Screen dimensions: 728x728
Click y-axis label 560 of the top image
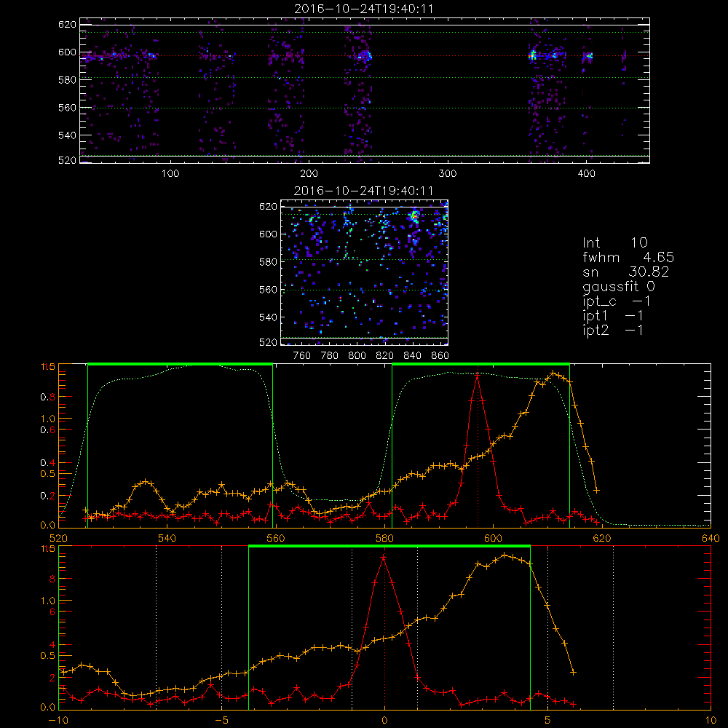point(67,108)
